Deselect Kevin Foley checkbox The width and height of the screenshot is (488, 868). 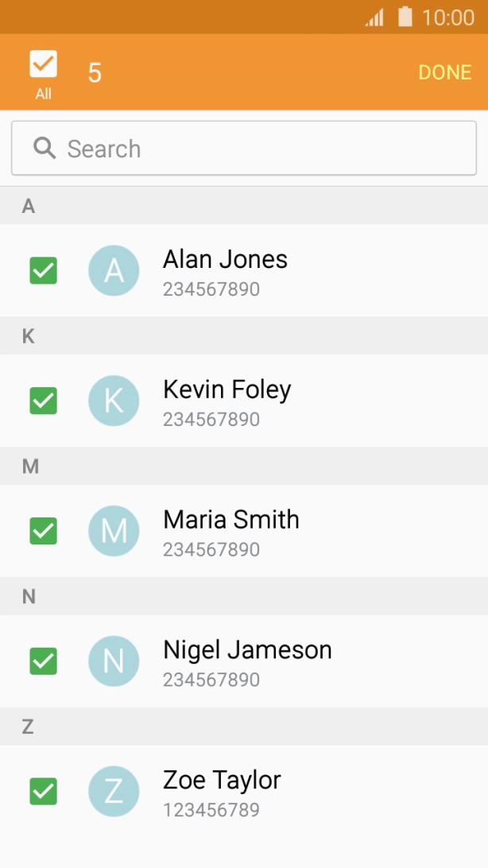[43, 401]
